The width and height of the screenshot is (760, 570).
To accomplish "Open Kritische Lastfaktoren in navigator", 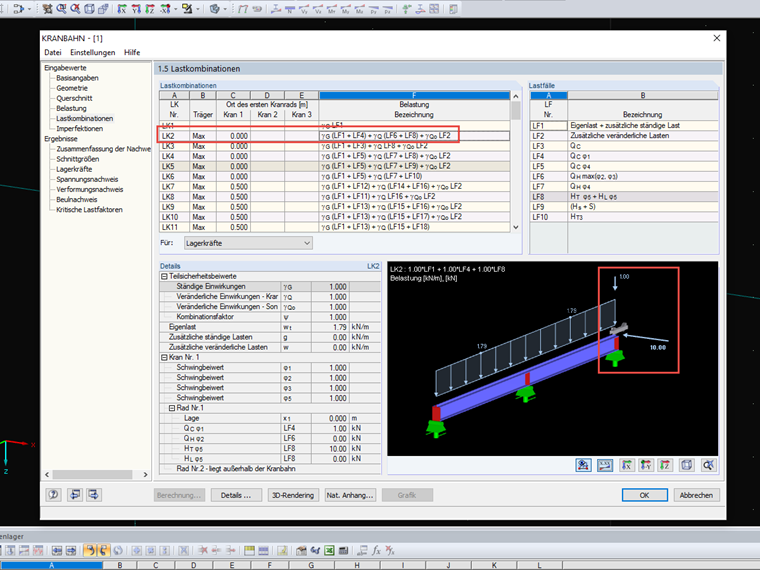I will pyautogui.click(x=89, y=210).
